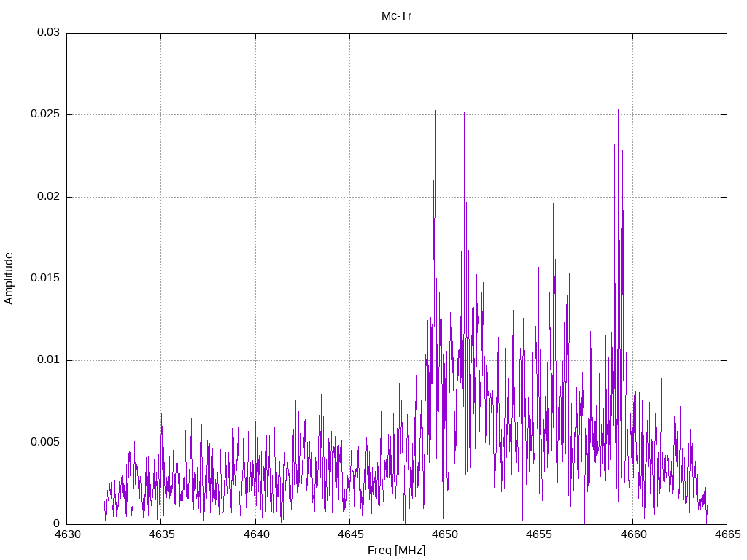Click the x-axis tick label 4635
Screen dimensions: 747x560
click(x=161, y=534)
